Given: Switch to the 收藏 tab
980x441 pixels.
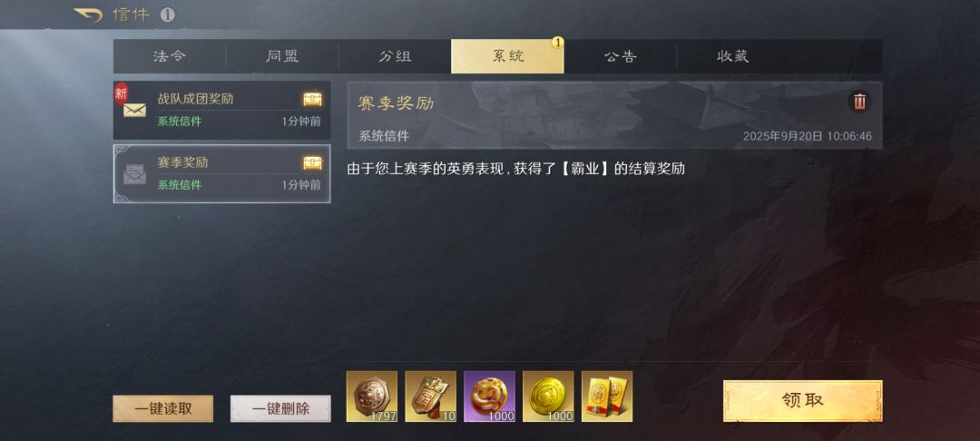Looking at the screenshot, I should click(732, 56).
